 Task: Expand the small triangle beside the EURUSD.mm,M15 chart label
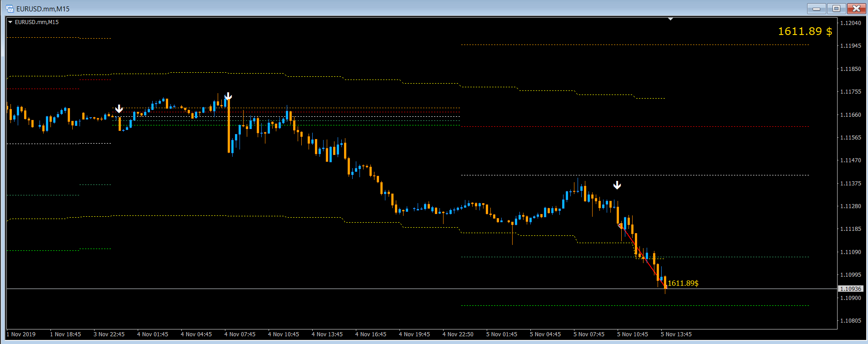tap(10, 22)
